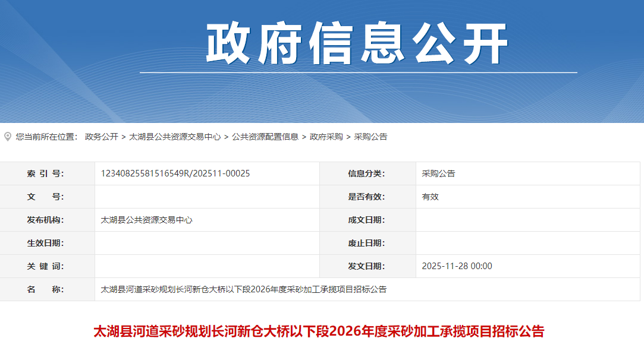Click 太湖县公共资源交易中心 in 发布机构 row

click(x=146, y=220)
